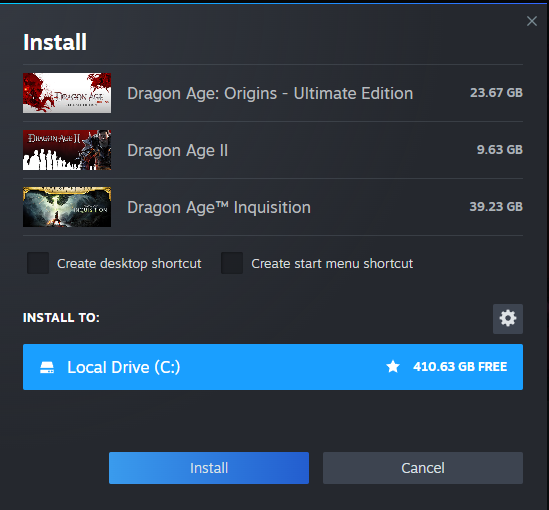Click the Create start menu shortcut label
The image size is (549, 510).
click(332, 264)
